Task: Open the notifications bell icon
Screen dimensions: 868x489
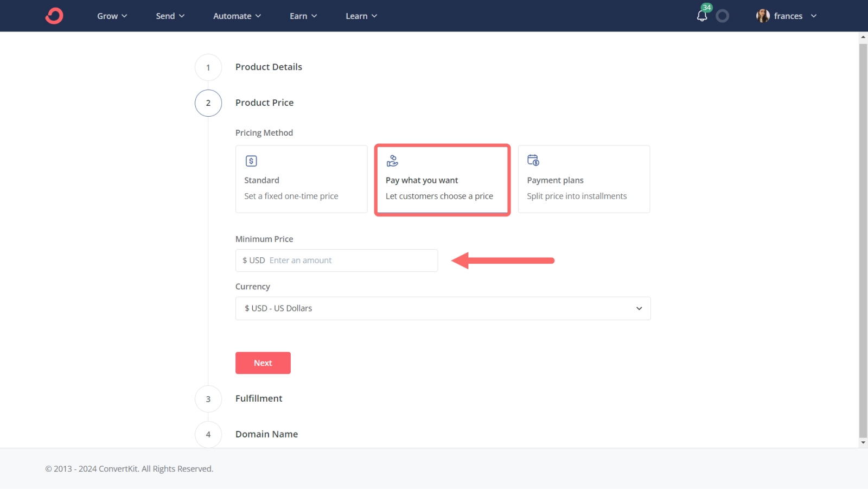Action: point(702,16)
